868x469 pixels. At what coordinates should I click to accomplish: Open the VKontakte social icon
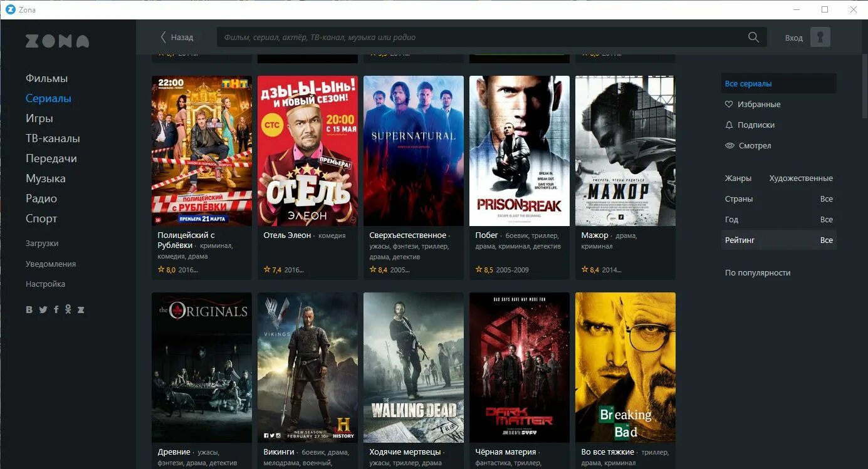coord(29,309)
